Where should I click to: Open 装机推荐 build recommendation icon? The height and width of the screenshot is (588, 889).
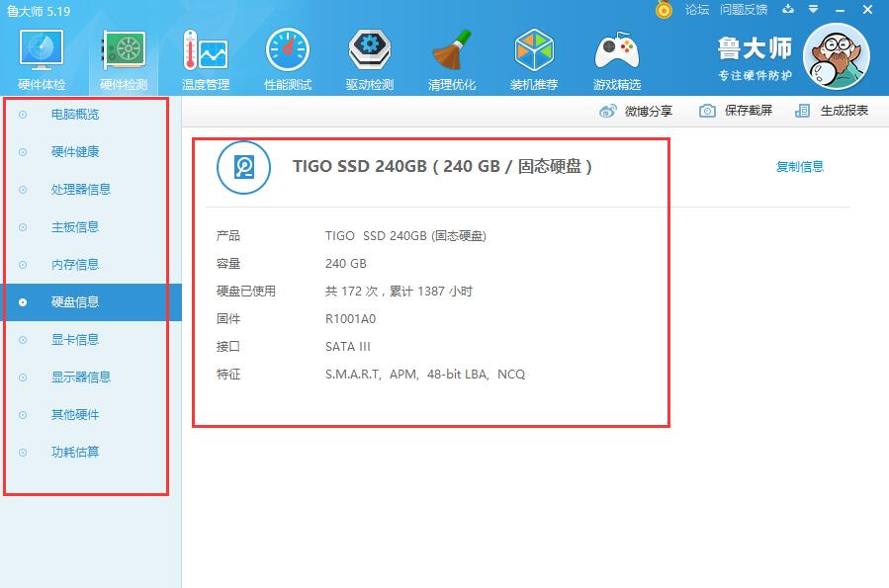tap(534, 54)
